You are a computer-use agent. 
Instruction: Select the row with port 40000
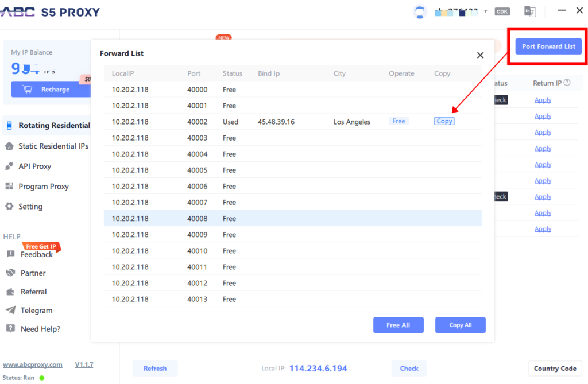[x=292, y=90]
